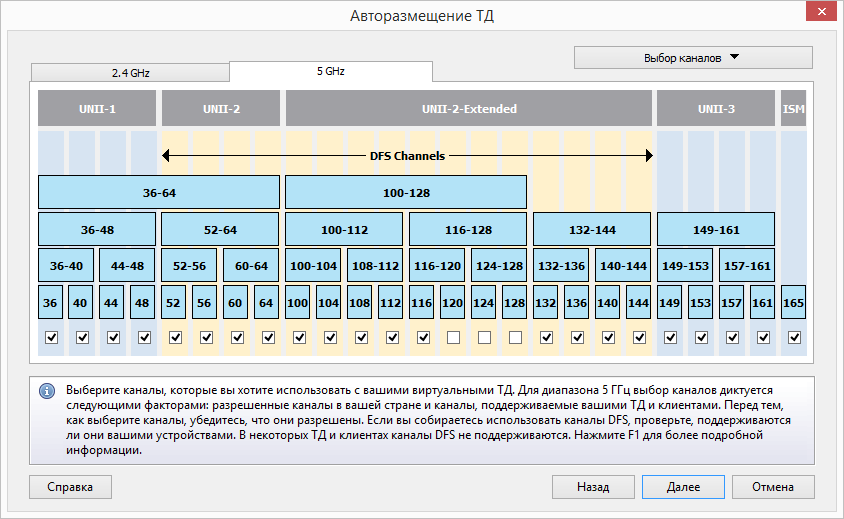Select the 36-64 channel block
844x519 pixels.
point(159,192)
